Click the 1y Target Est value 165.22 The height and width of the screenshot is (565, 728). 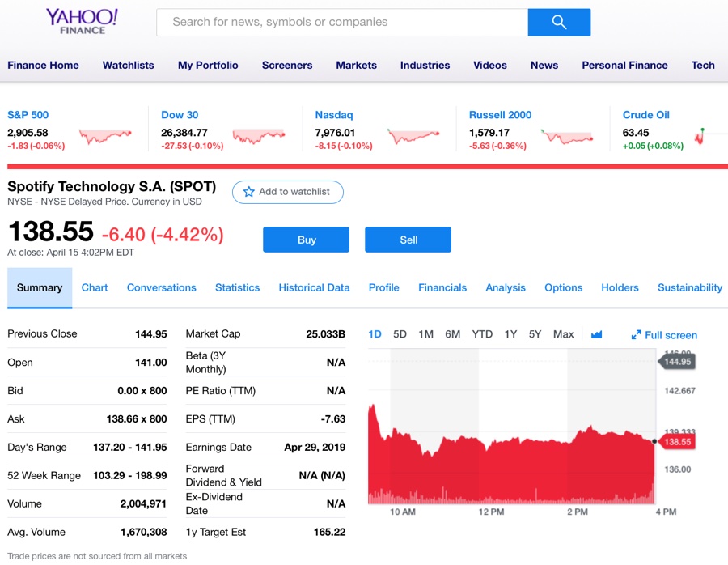(329, 533)
